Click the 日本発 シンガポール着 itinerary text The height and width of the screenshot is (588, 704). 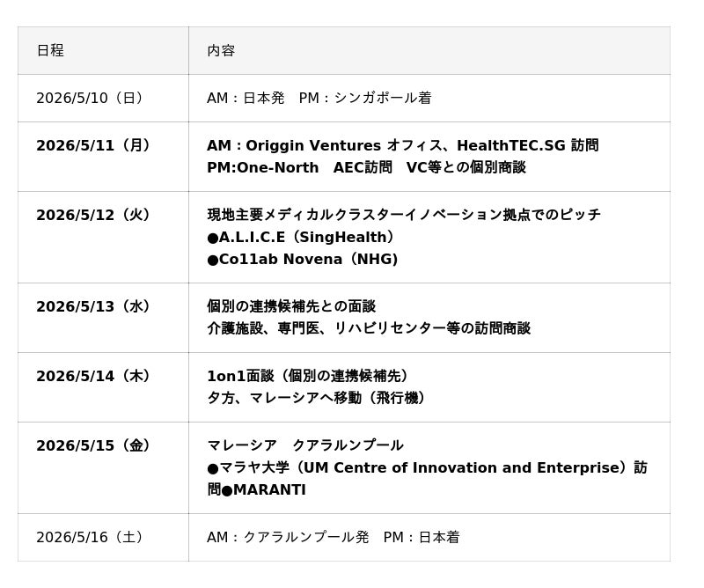pyautogui.click(x=319, y=99)
